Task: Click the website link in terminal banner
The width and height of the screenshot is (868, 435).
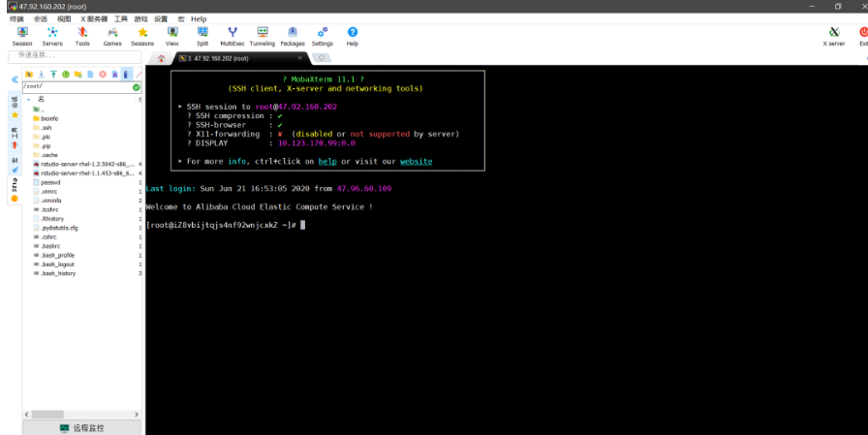Action: pyautogui.click(x=417, y=161)
